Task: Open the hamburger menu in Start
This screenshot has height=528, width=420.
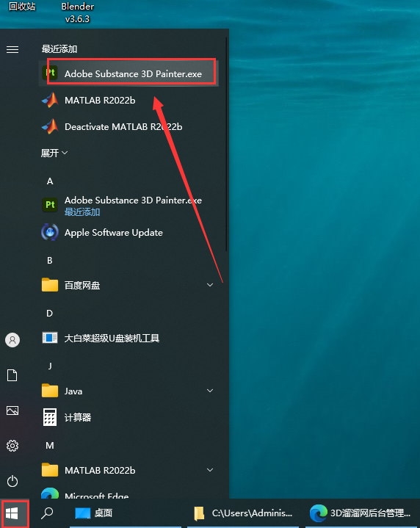Action: (12, 49)
